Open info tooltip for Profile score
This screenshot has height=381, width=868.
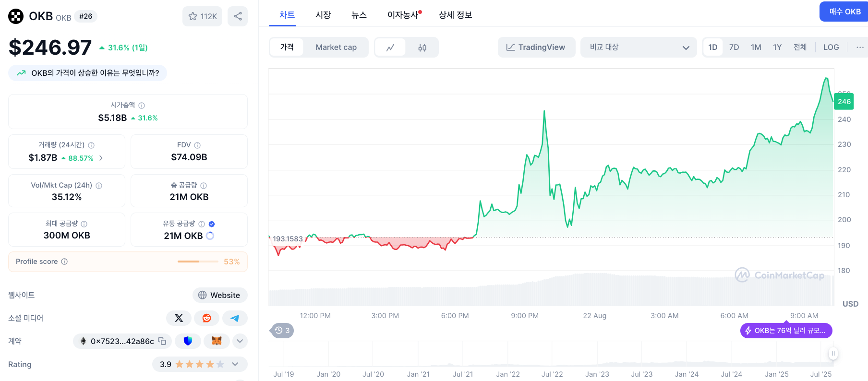(64, 262)
